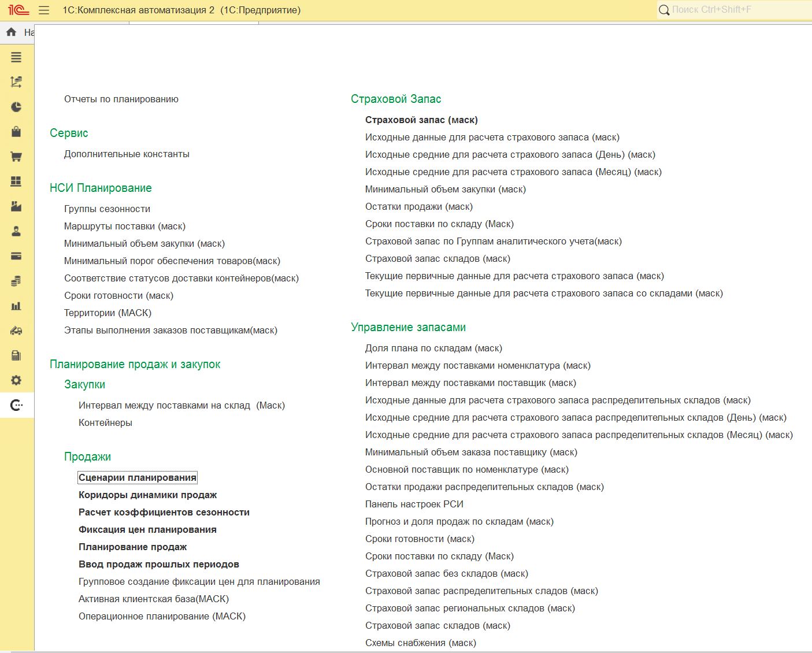Open Территории (МАСК)
The image size is (812, 653).
click(107, 313)
